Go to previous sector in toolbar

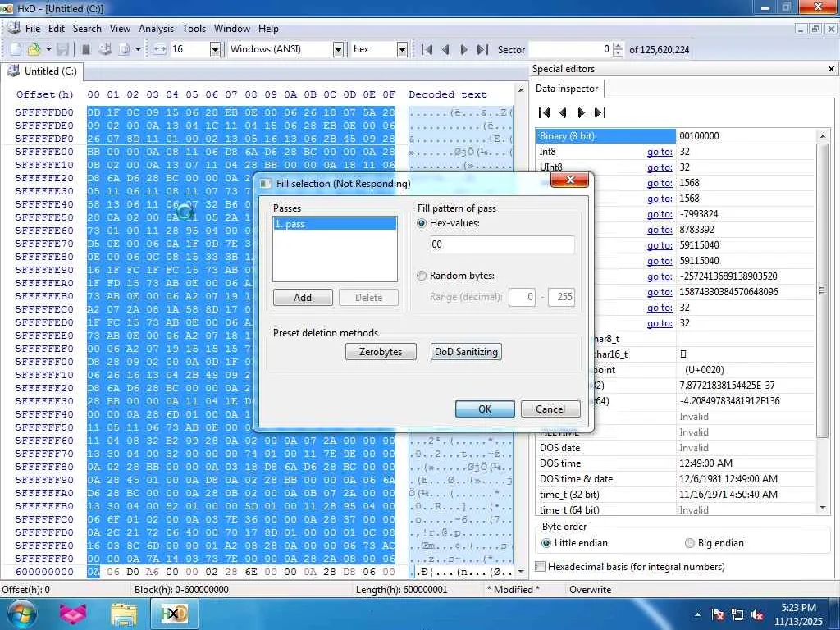click(445, 50)
